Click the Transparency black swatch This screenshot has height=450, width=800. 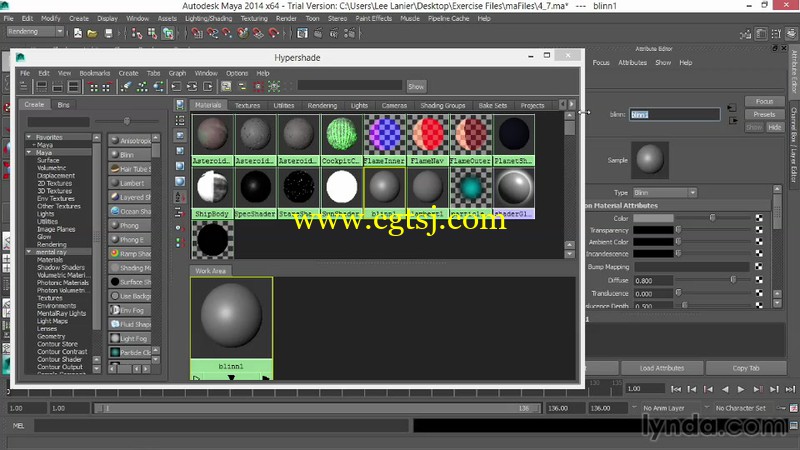click(653, 230)
